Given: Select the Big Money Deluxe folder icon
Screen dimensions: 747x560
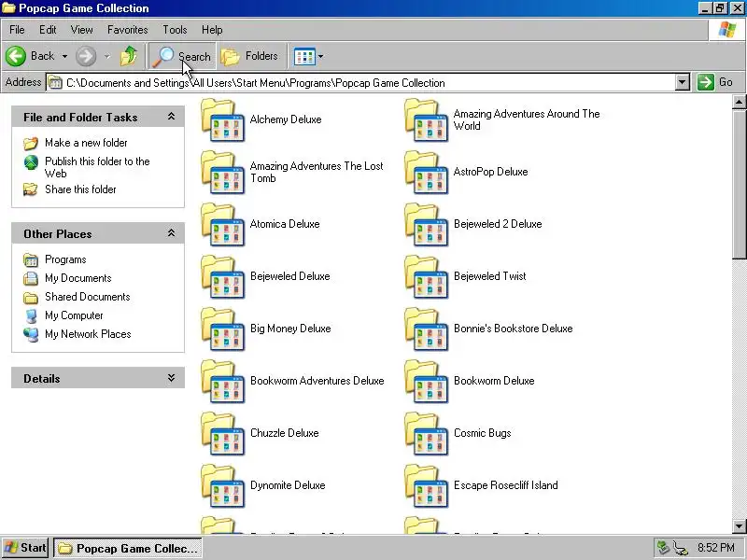Looking at the screenshot, I should pyautogui.click(x=222, y=329).
